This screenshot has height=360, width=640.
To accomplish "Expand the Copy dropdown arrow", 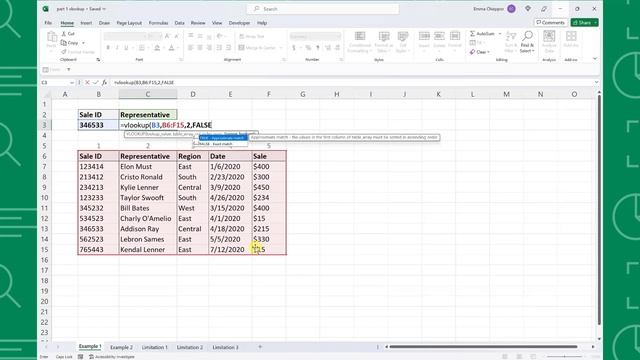I will point(83,42).
